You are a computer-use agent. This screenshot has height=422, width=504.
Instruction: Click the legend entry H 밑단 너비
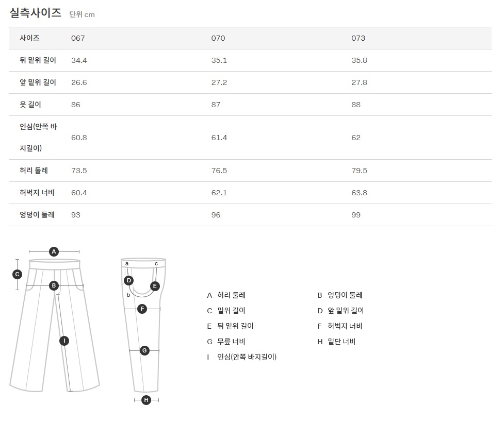(336, 342)
